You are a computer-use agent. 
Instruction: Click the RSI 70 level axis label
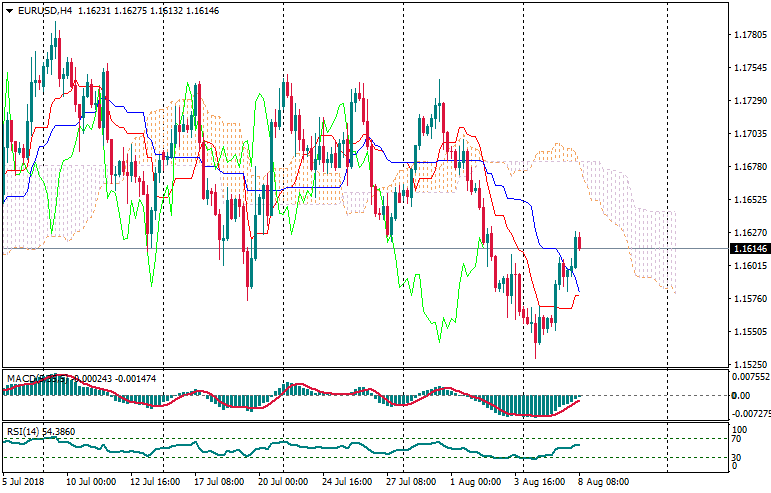point(738,439)
